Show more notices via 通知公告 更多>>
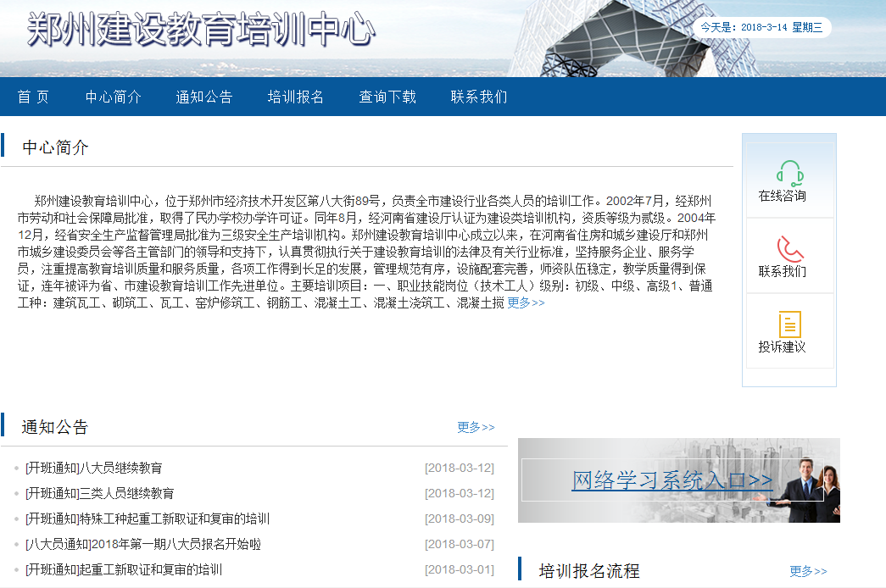The image size is (886, 588). (475, 427)
